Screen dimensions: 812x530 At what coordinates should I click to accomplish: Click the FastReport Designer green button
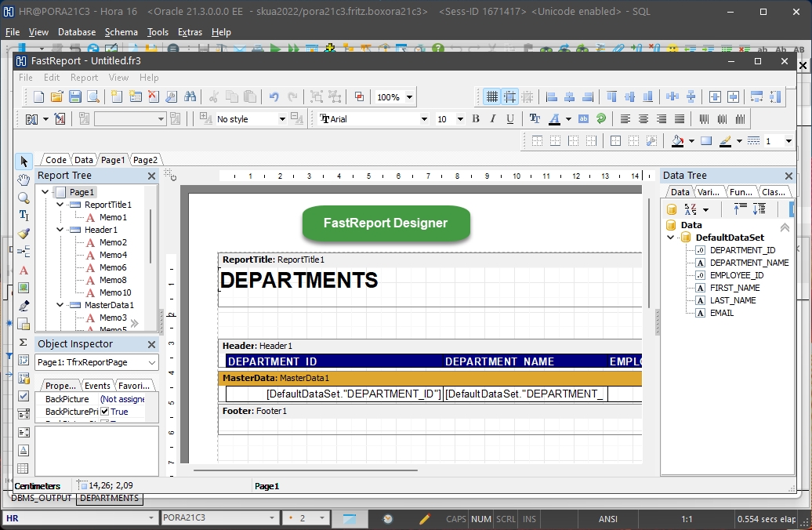click(386, 223)
